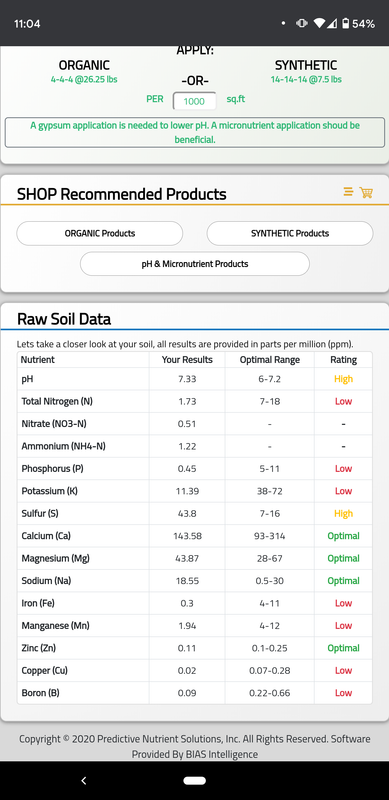The width and height of the screenshot is (389, 800).
Task: Tap the High rating for pH
Action: tap(343, 379)
